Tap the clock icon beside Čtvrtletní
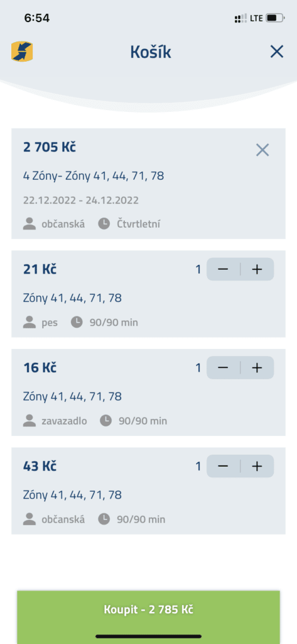The width and height of the screenshot is (297, 644). click(x=104, y=225)
